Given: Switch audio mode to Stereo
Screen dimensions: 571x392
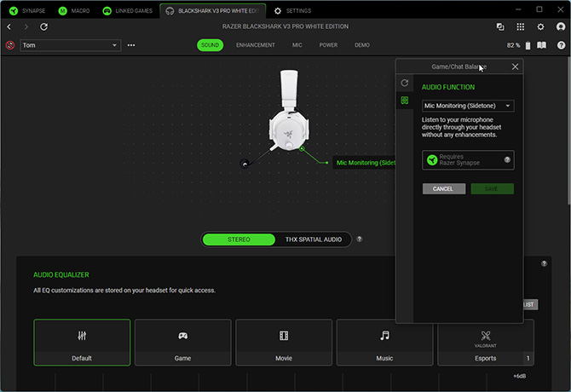Looking at the screenshot, I should tap(239, 239).
